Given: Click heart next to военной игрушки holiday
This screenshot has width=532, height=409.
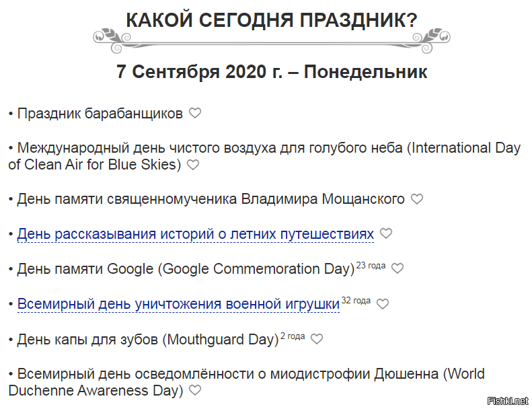Looking at the screenshot, I should click(x=383, y=304).
